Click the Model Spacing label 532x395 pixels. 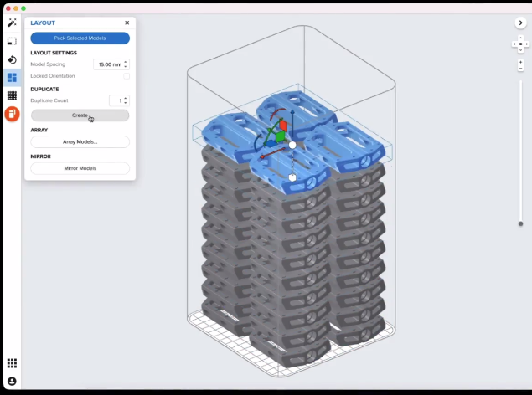click(48, 64)
